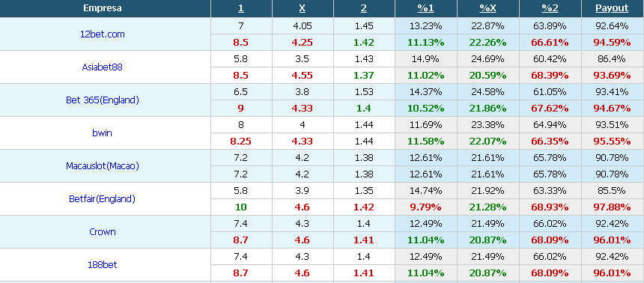Open the 188bet bookmaker link

(103, 264)
